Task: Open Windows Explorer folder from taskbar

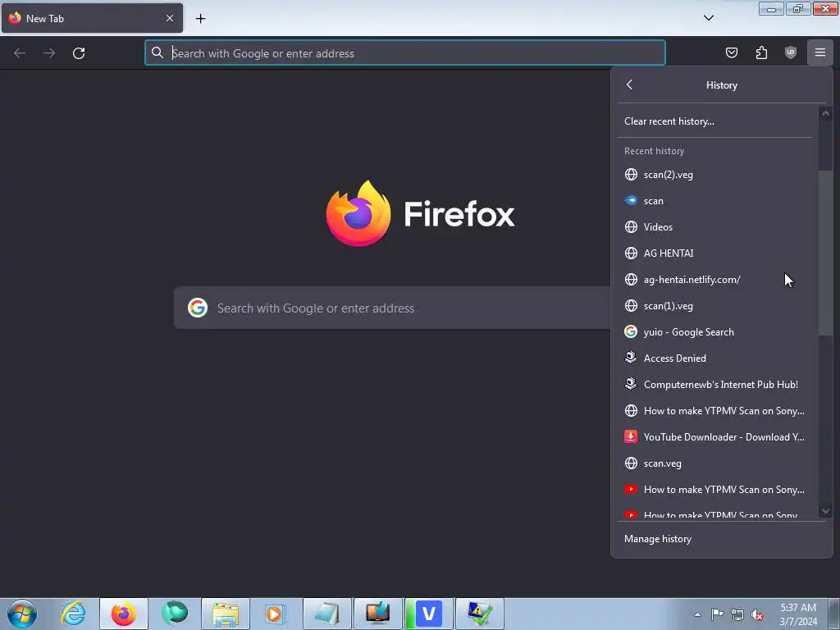Action: [226, 614]
